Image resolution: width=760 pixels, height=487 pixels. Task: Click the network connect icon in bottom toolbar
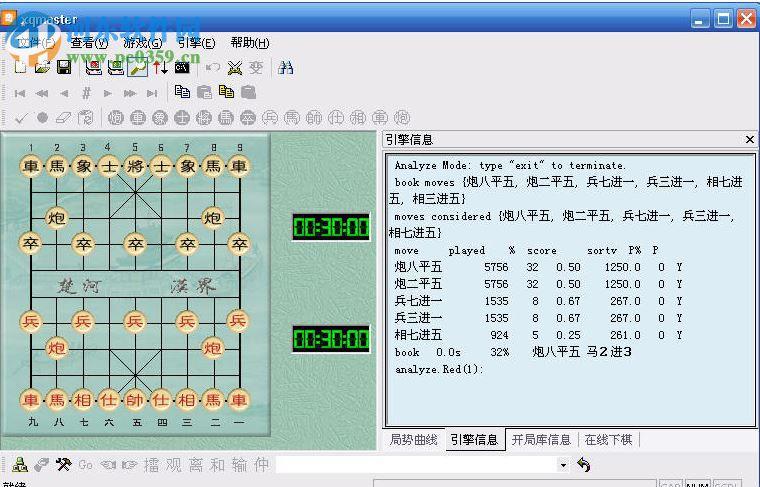coord(19,465)
